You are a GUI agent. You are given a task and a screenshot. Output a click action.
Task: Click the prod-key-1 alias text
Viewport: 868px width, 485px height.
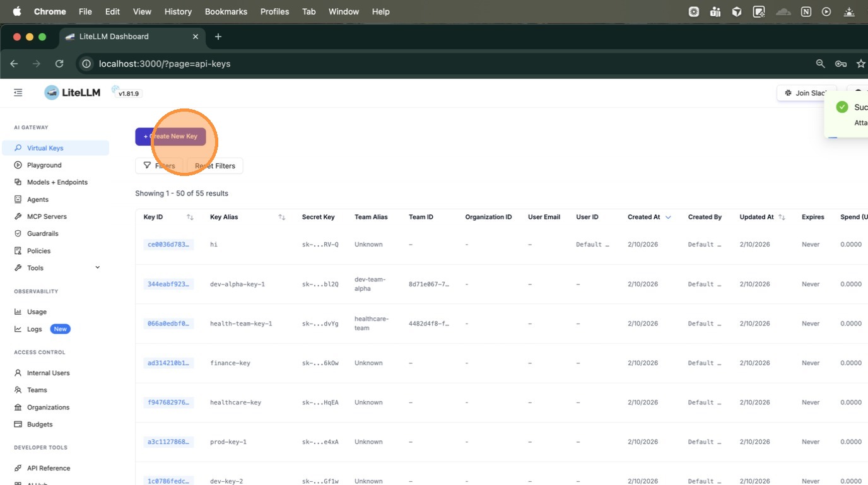tap(228, 441)
